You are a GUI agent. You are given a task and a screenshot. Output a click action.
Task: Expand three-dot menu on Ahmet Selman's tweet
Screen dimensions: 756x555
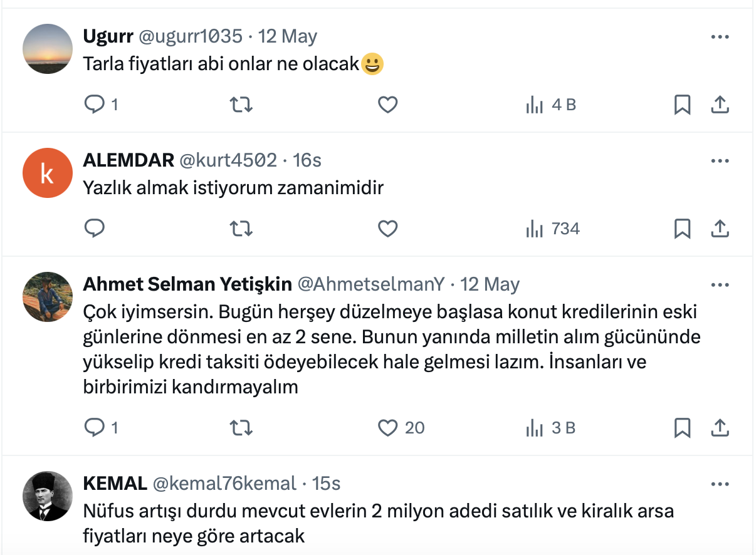[x=720, y=285]
